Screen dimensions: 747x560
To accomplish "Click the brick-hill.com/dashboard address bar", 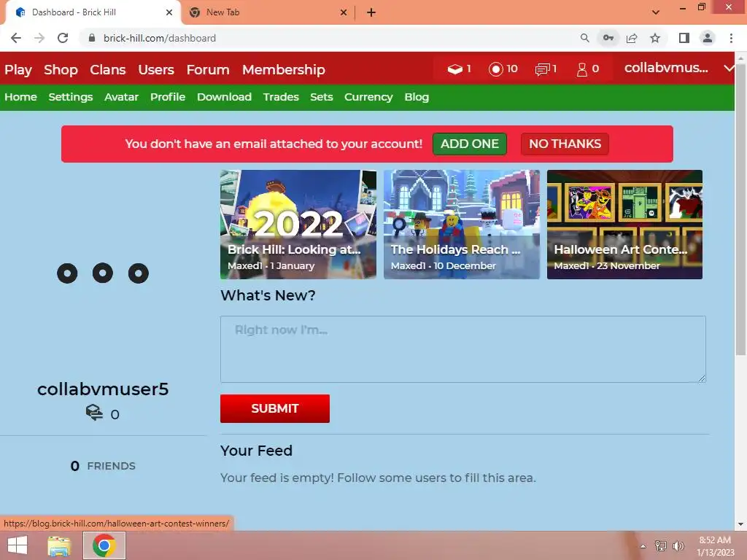I will pyautogui.click(x=329, y=38).
